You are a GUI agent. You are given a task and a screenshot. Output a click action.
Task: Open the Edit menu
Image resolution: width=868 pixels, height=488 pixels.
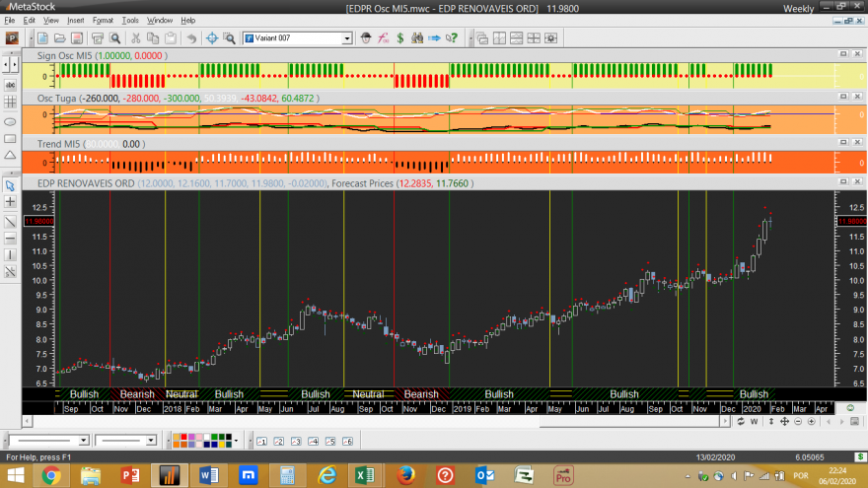pos(29,21)
